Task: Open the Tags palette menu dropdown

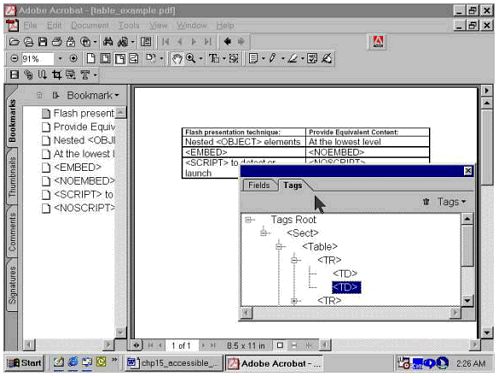Action: [x=451, y=202]
